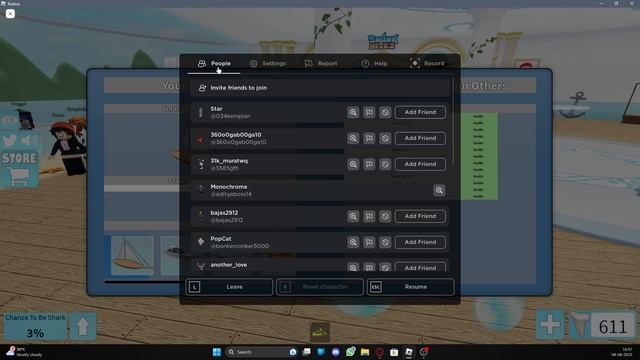Add 31x_muratwq as friend

420,164
